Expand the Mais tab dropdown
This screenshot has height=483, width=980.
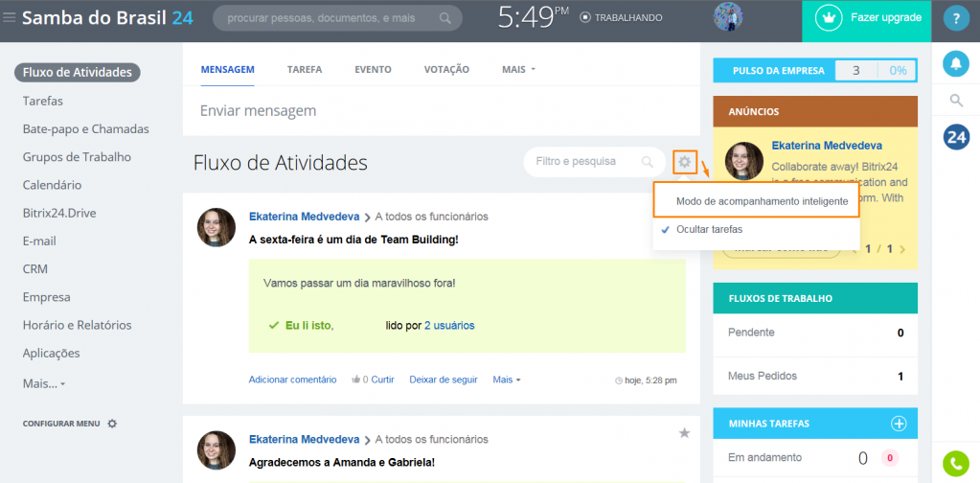[x=518, y=69]
